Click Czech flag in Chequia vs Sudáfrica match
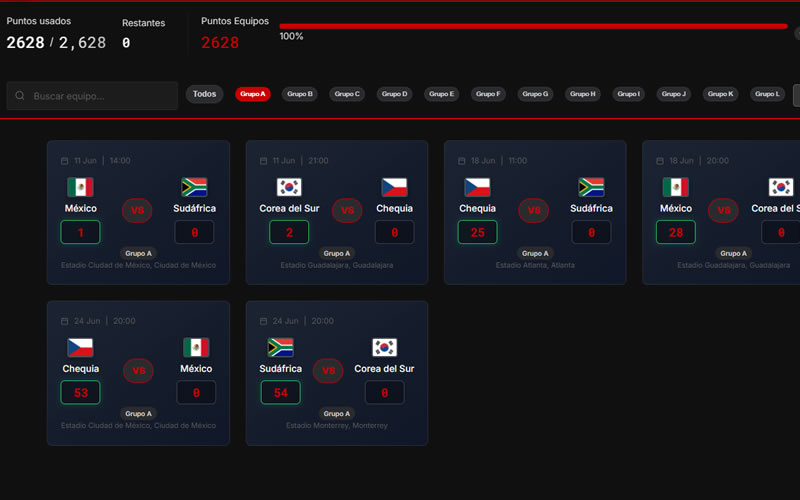 [477, 187]
